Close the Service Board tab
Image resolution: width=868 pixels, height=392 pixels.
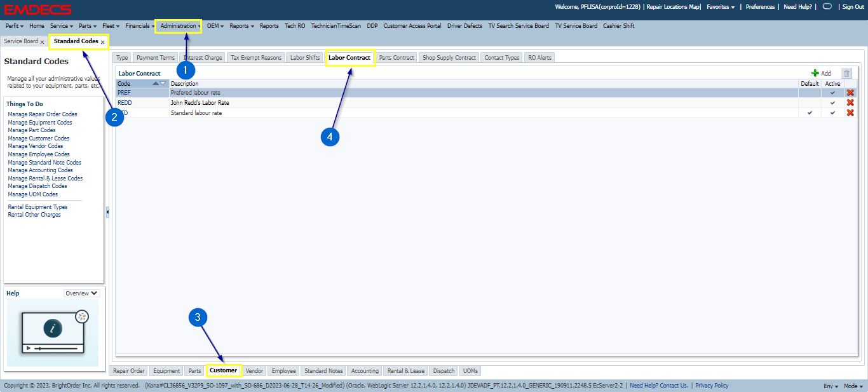coord(42,42)
